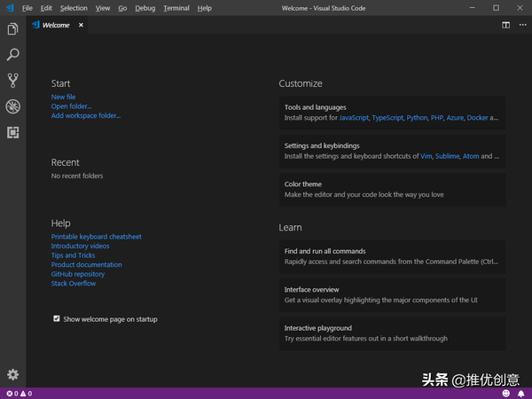Screen dimensions: 532x399
Task: Click the warnings count in status bar
Action: click(26, 394)
